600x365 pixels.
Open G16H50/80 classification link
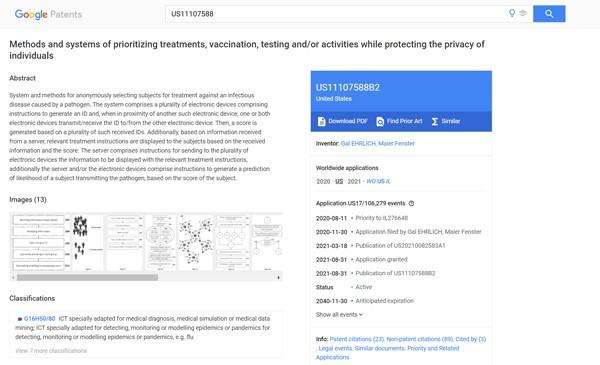pos(40,318)
